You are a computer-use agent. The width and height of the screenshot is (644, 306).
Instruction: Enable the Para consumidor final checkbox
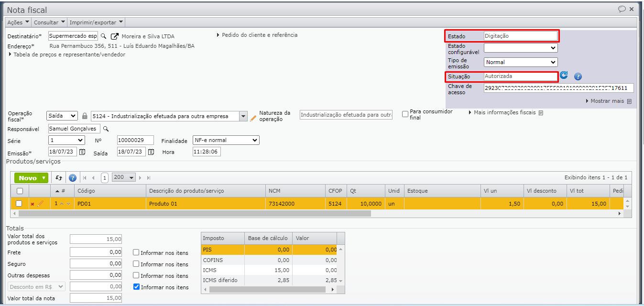405,114
